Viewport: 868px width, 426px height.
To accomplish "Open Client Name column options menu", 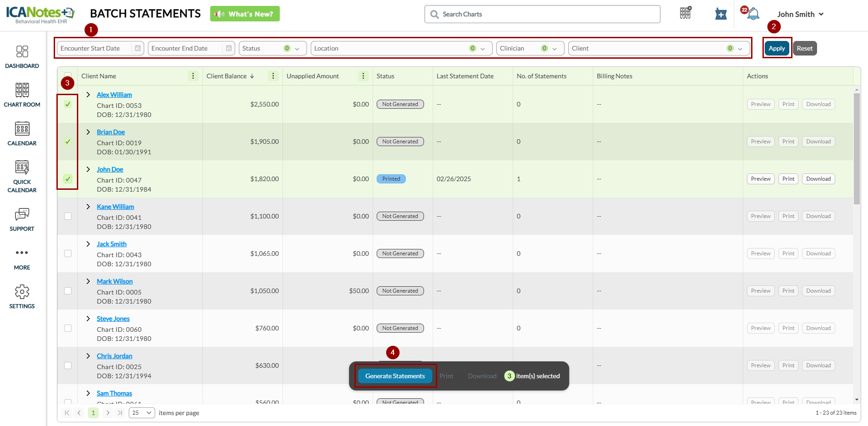I will coord(193,76).
